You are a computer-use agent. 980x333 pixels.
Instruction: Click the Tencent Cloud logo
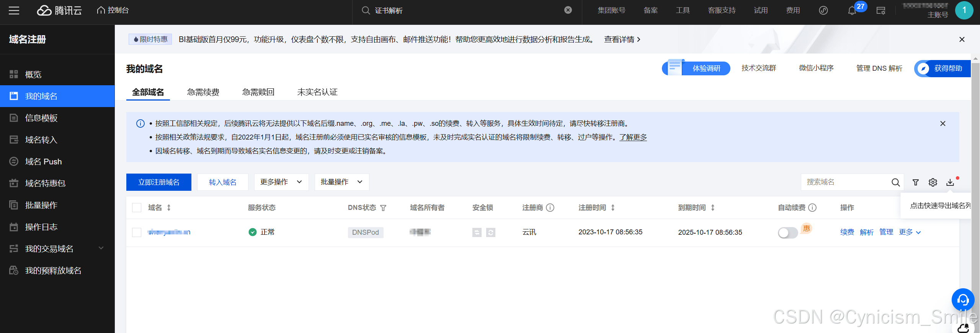click(59, 10)
